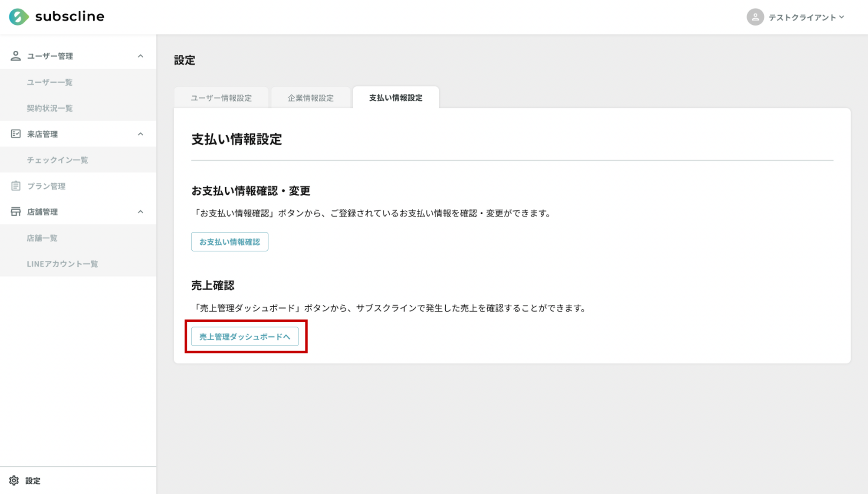Collapse the 店舗管理 section chevron
868x494 pixels.
coord(141,212)
